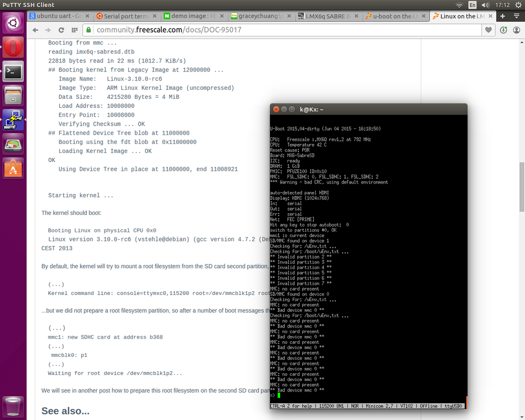Click the 17:12 clock indicator
This screenshot has width=525, height=420.
pos(502,5)
